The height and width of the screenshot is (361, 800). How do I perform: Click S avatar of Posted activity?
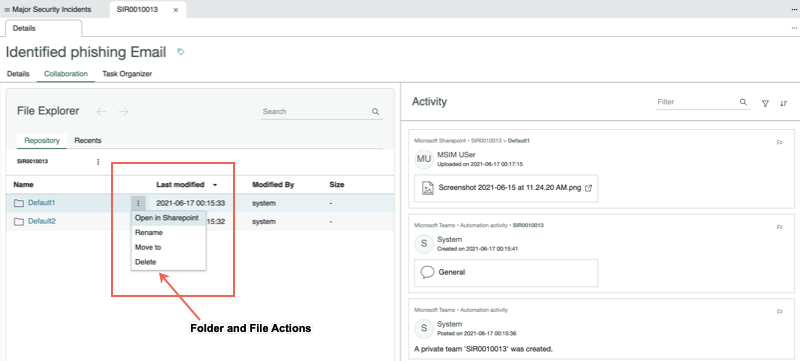point(424,328)
